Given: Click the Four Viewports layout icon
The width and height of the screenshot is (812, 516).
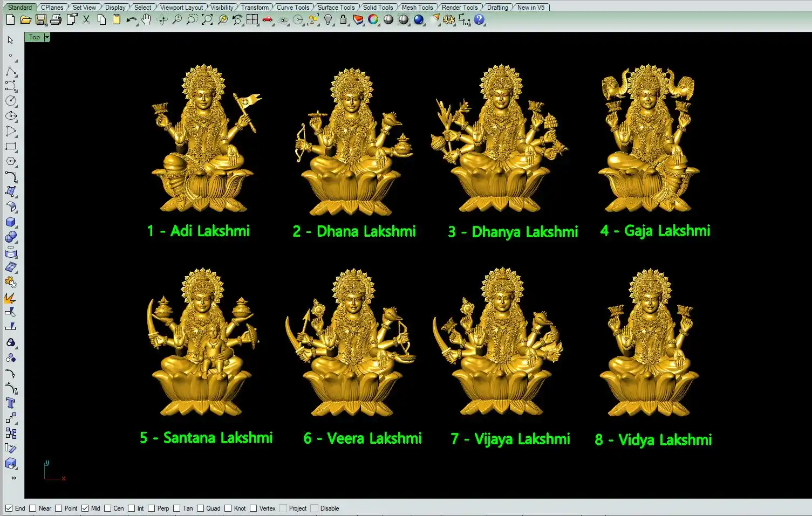Looking at the screenshot, I should [252, 20].
